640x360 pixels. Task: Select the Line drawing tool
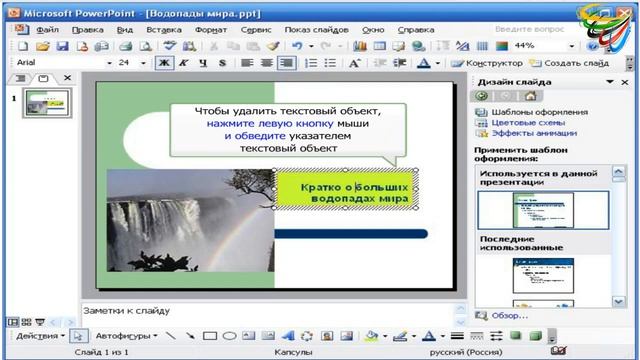(x=171, y=336)
